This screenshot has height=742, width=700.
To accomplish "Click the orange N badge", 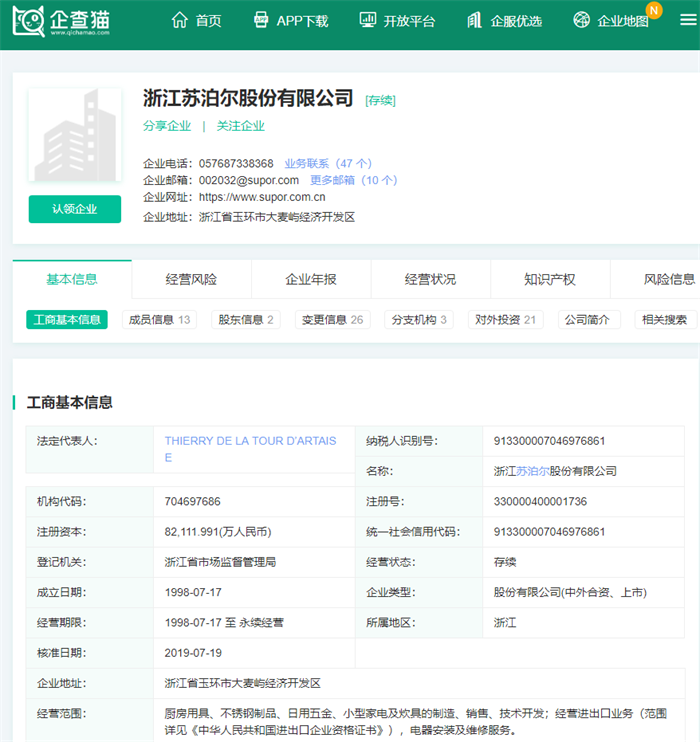I will tap(654, 10).
